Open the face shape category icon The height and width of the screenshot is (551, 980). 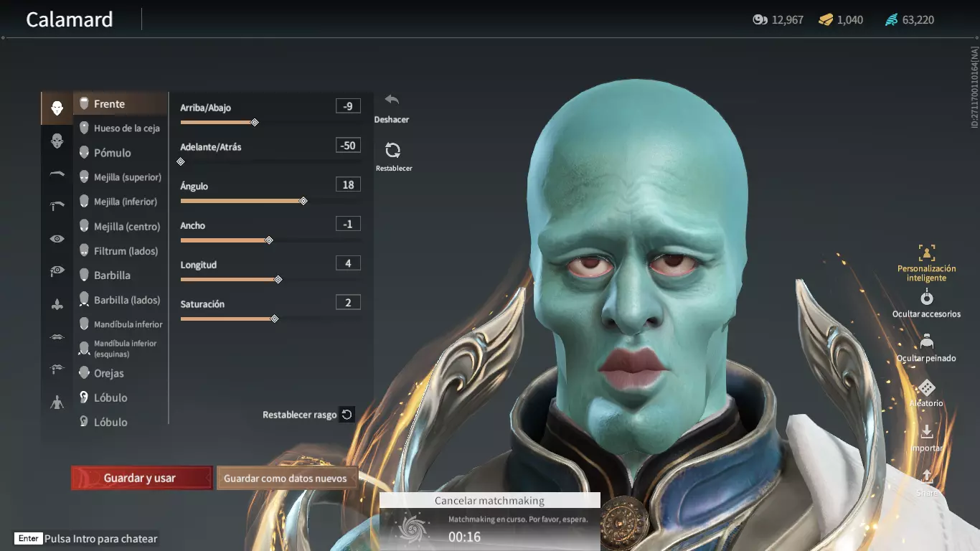(x=57, y=108)
